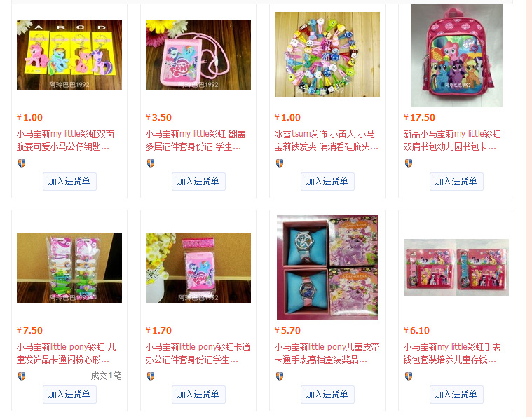Open circular hair clips product image

coord(327,54)
